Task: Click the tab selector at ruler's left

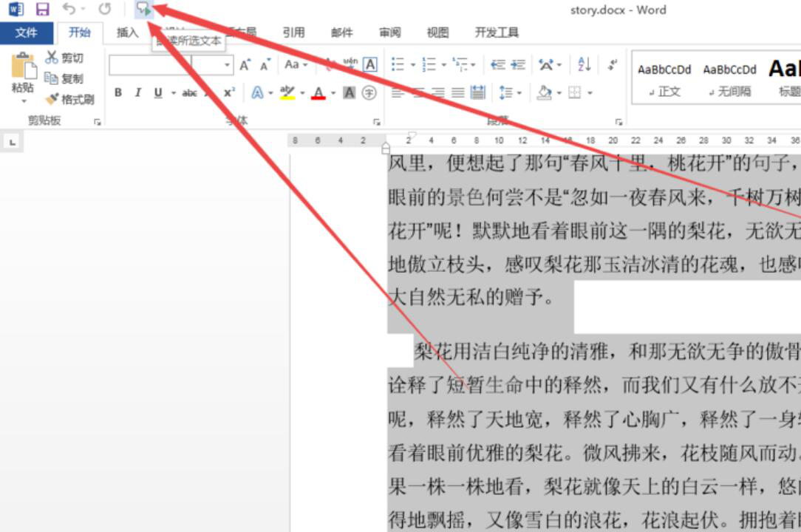Action: click(x=13, y=142)
